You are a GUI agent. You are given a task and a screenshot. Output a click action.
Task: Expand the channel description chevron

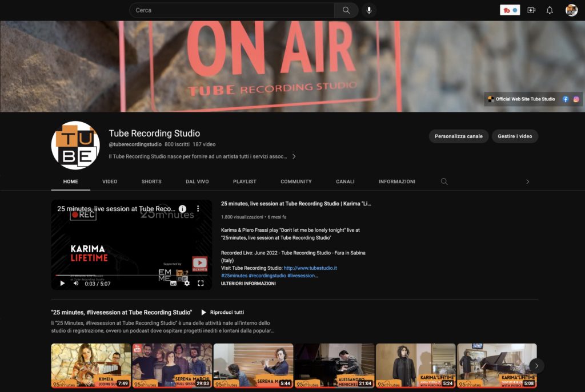click(x=294, y=156)
